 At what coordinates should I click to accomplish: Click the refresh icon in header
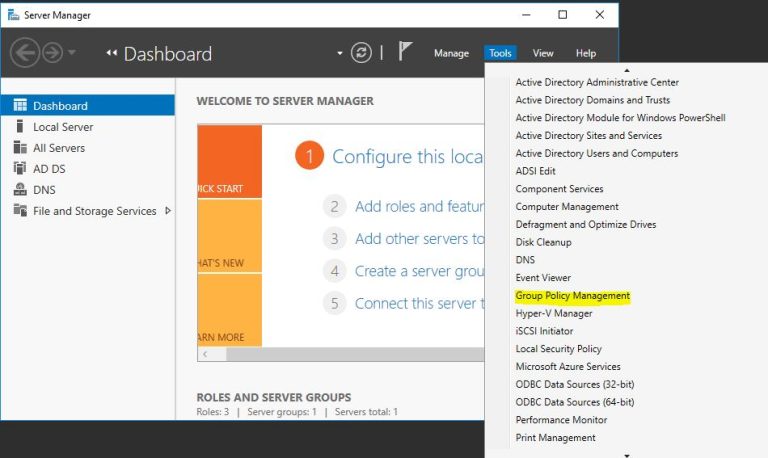(x=361, y=53)
